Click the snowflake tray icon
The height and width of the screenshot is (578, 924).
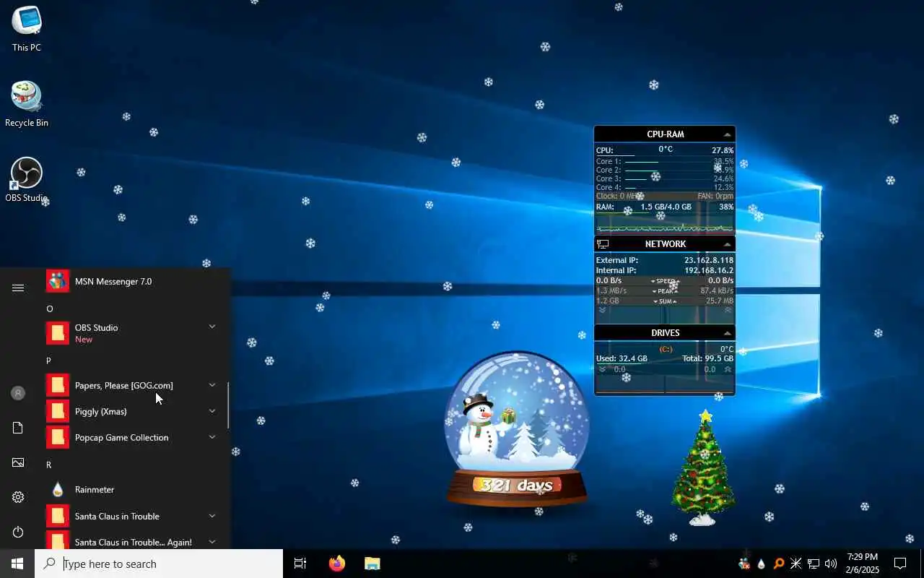796,564
